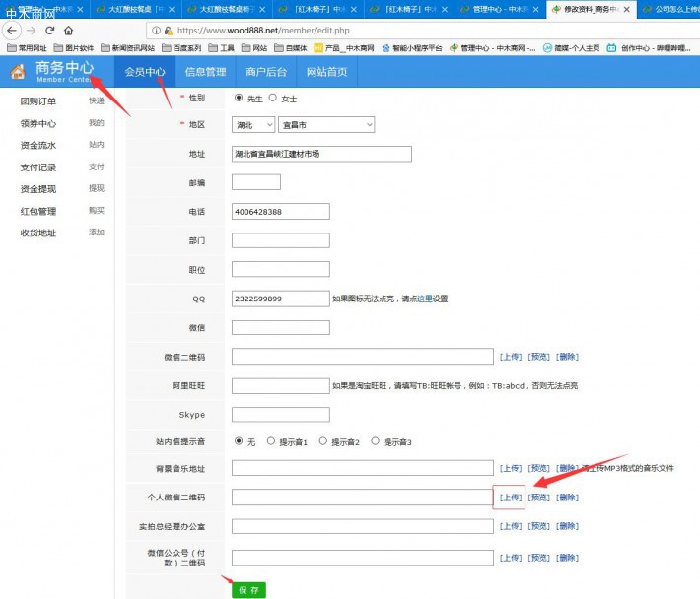
Task: Click 预览 for 微信二维码 row
Action: (539, 357)
